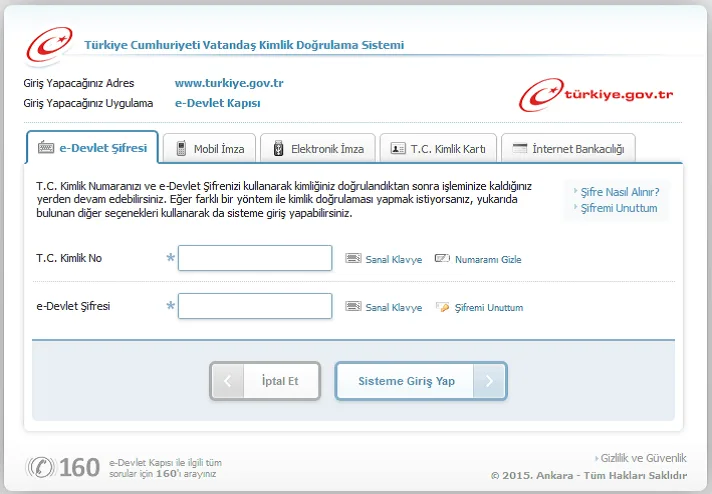Open the e-Devlet Şifresi tab
Image resolution: width=712 pixels, height=494 pixels.
click(x=92, y=147)
